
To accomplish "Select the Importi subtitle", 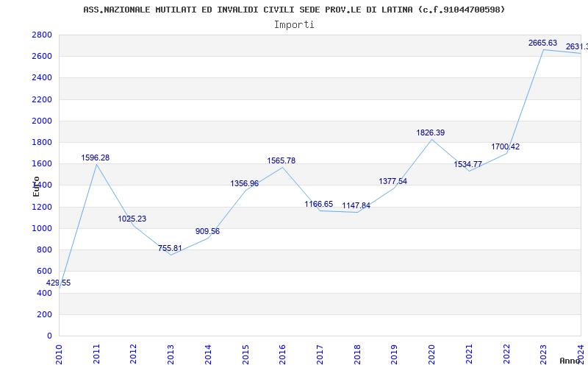I will [294, 25].
